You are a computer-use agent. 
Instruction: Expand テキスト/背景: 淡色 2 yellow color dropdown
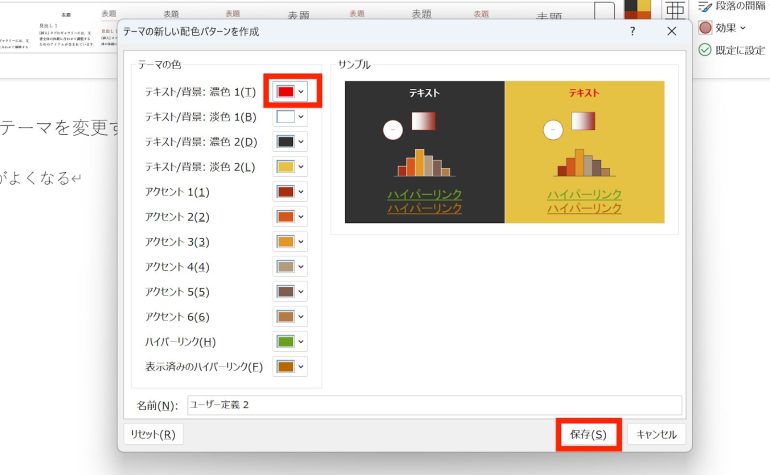pos(290,166)
